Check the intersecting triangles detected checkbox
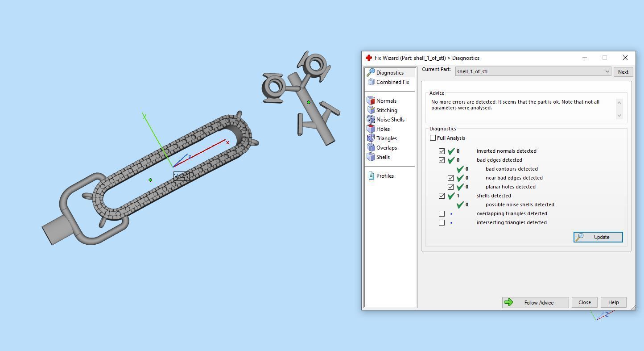 442,223
